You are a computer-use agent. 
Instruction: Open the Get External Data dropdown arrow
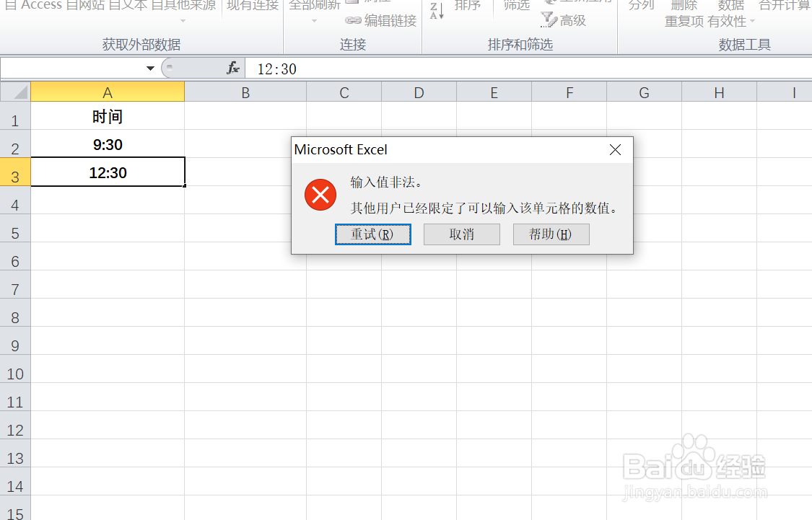(x=183, y=21)
